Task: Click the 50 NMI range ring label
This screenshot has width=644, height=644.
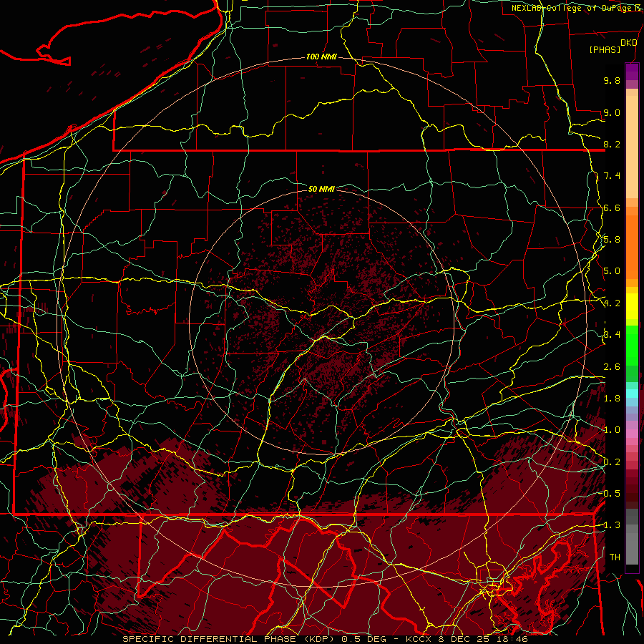Action: pos(321,189)
